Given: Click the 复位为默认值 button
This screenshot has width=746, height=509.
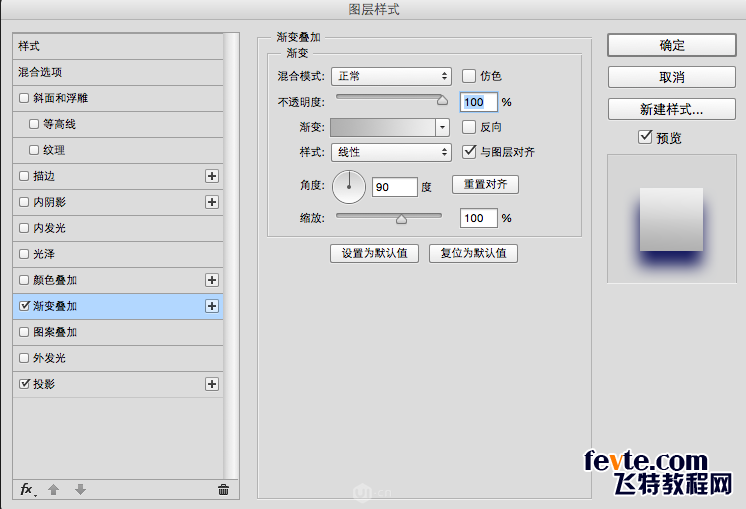Looking at the screenshot, I should (473, 253).
